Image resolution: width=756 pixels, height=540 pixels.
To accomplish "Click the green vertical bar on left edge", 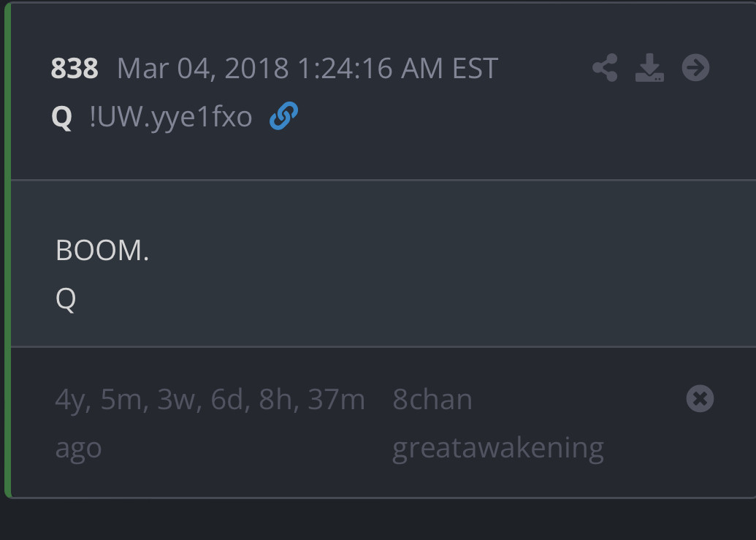I will pos(7,248).
